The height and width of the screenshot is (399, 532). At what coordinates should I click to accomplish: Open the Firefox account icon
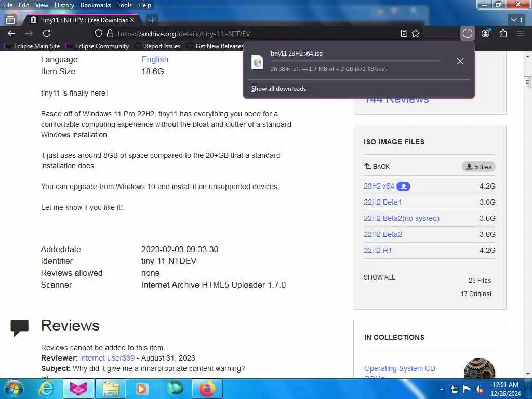point(486,33)
